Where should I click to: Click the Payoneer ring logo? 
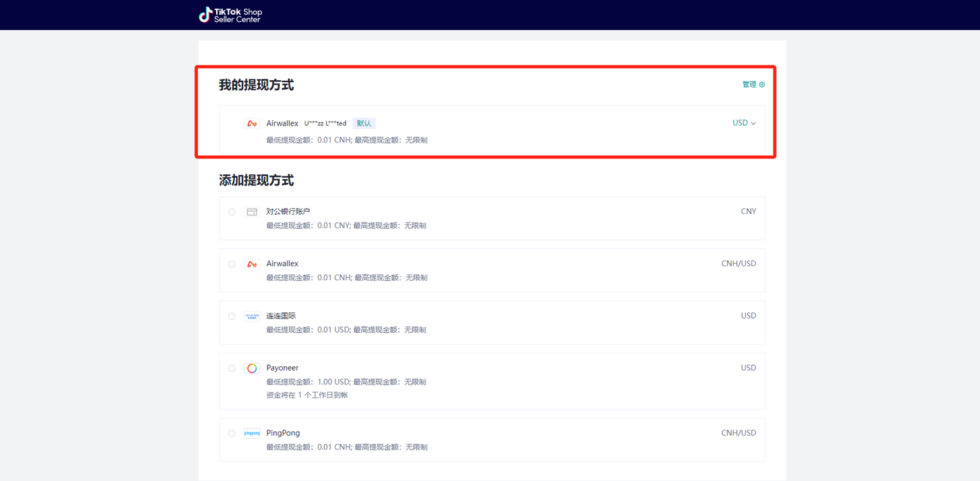pyautogui.click(x=252, y=368)
